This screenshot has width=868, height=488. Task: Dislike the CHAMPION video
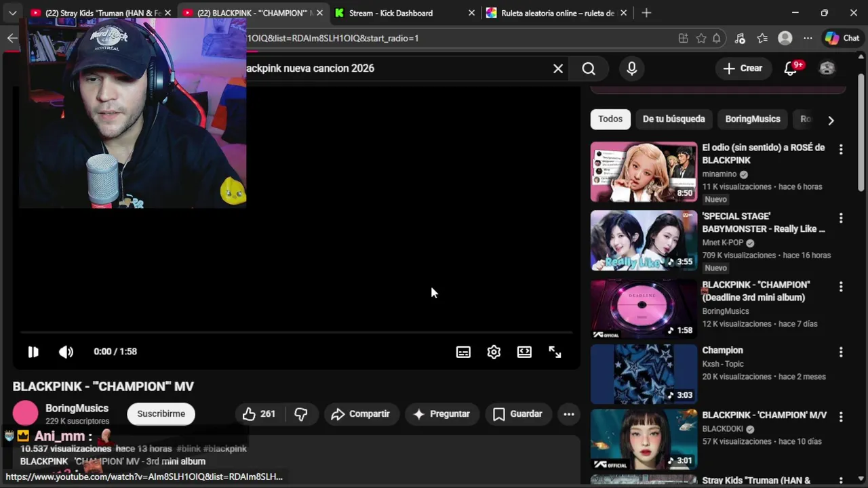click(301, 414)
